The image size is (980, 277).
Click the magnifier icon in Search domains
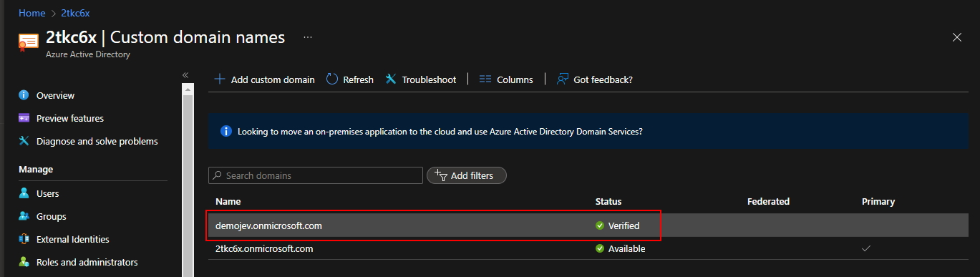(x=218, y=175)
